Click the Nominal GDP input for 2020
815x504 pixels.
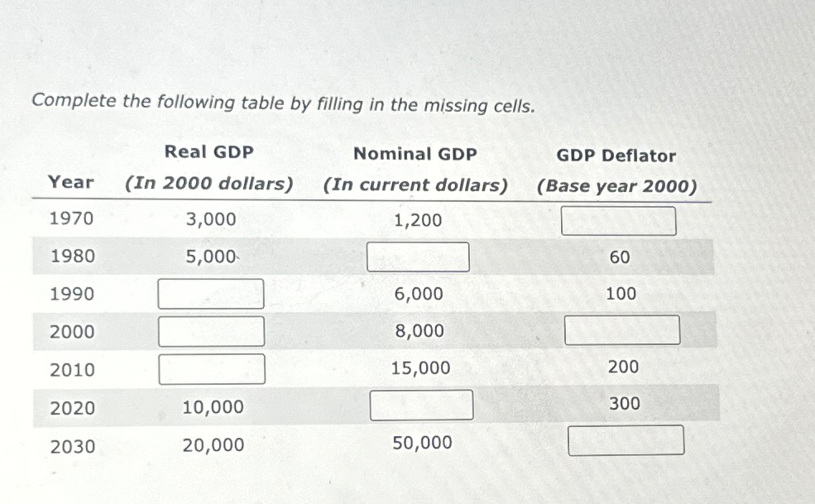(x=422, y=405)
